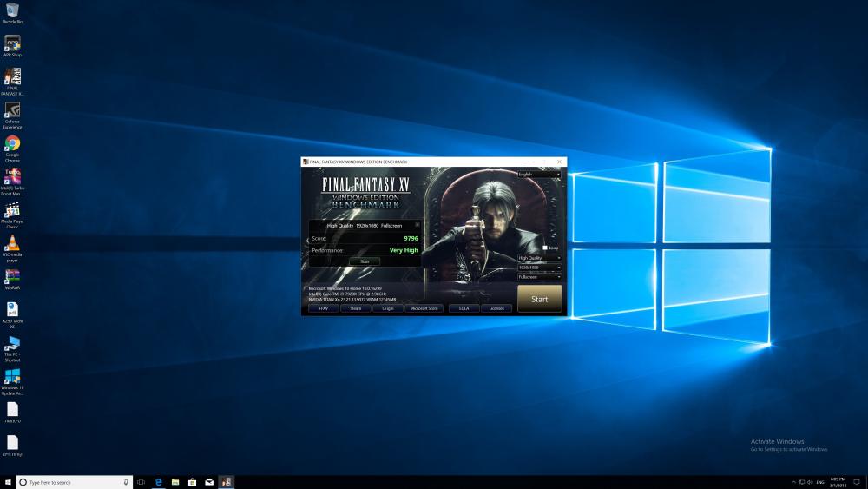868x489 pixels.
Task: Open the High Quality preset dropdown
Action: coord(539,258)
